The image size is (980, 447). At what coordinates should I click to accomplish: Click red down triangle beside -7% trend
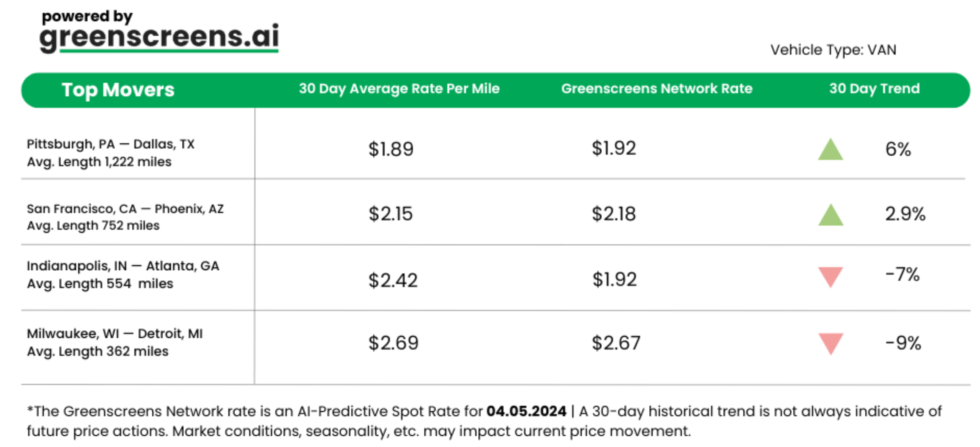tap(831, 276)
